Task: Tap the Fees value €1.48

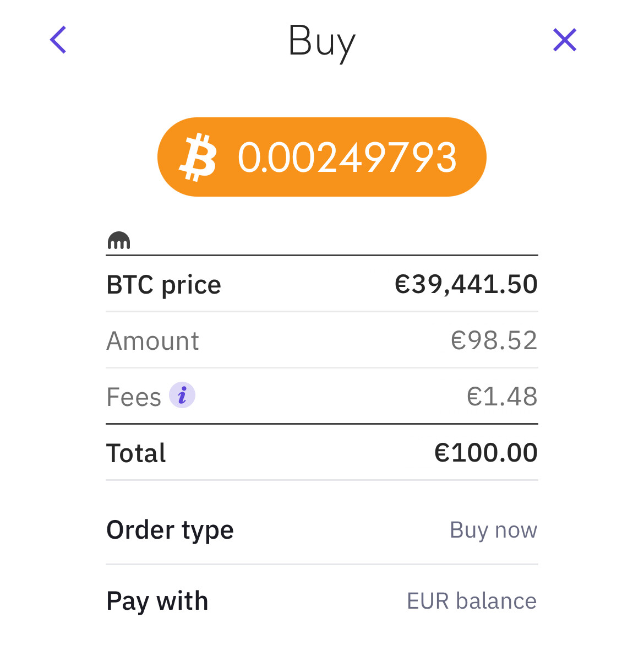Action: click(x=502, y=397)
